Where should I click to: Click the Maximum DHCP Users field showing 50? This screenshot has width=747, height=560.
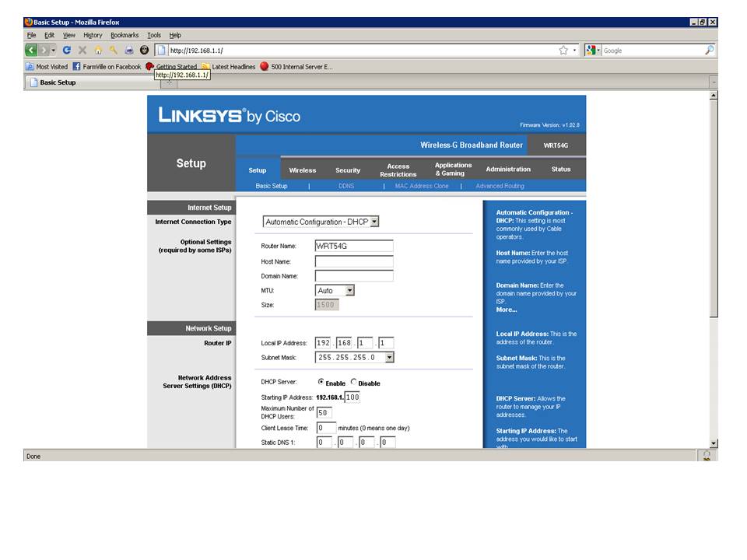[x=324, y=412]
